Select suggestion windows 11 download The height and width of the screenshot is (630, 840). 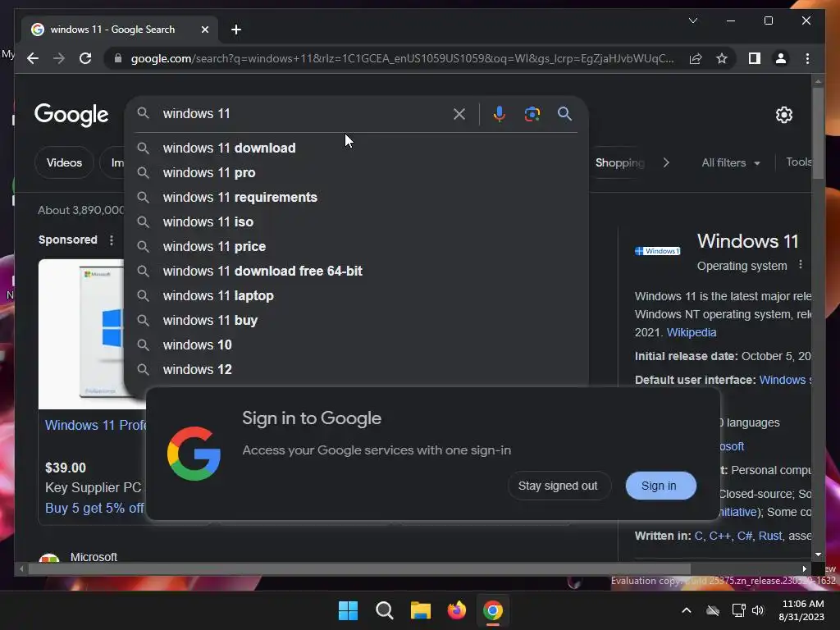pyautogui.click(x=356, y=148)
